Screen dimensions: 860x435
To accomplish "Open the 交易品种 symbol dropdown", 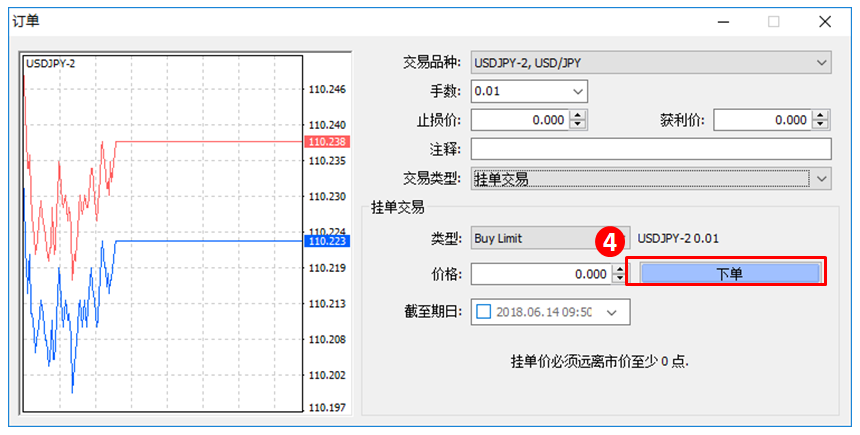I will pos(821,63).
